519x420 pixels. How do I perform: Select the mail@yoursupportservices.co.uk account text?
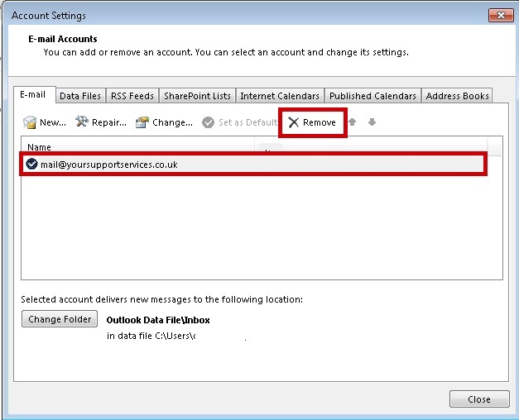click(109, 165)
